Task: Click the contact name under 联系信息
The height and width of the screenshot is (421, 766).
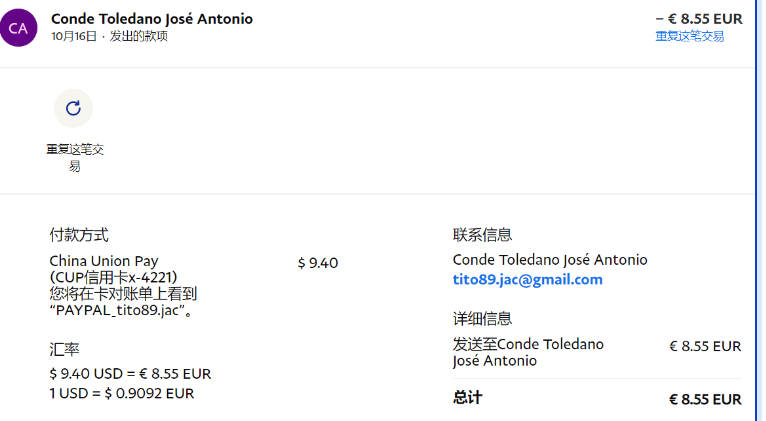Action: click(x=549, y=260)
